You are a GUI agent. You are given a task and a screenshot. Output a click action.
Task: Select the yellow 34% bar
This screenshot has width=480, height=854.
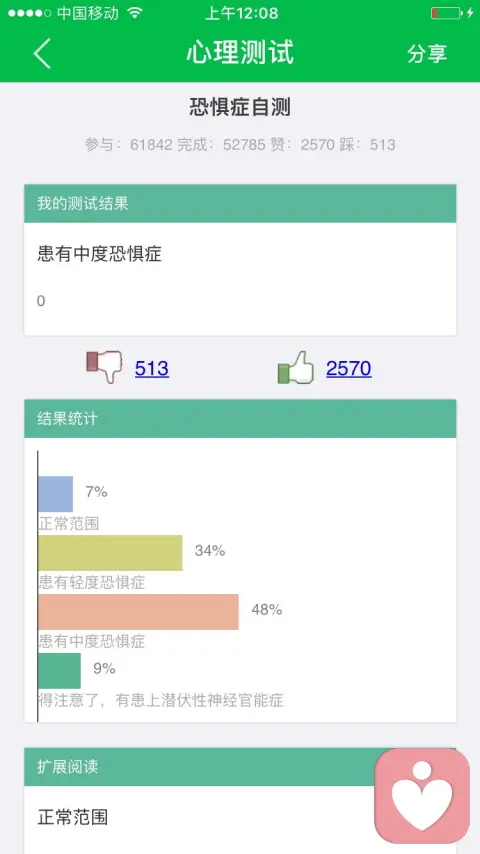[110, 553]
